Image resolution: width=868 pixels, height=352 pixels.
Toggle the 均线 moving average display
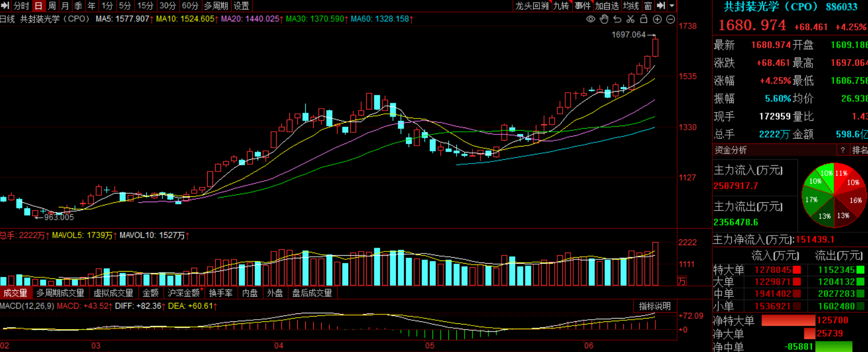(631, 6)
